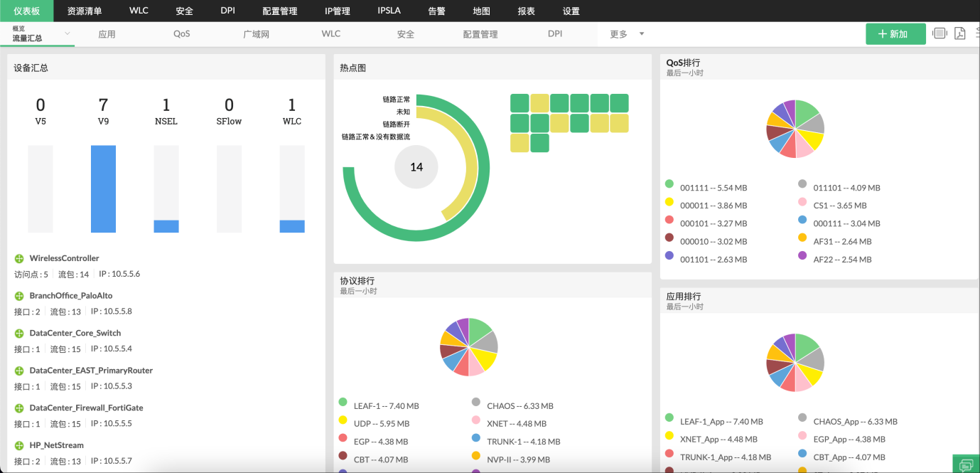Click the heat map center count 14

coord(416,167)
